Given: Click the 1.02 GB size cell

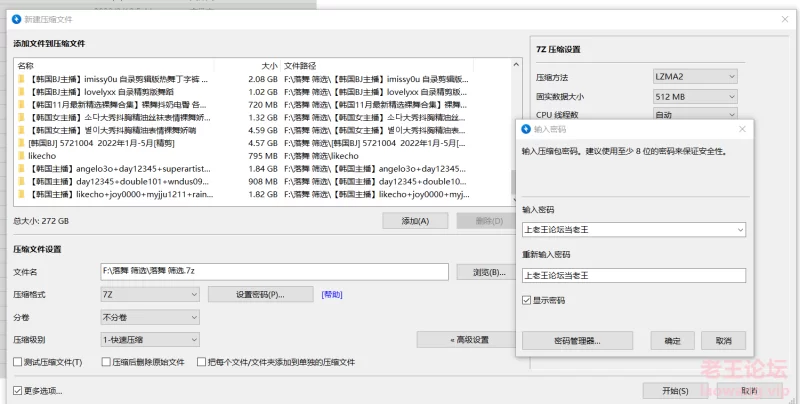Looking at the screenshot, I should [263, 92].
